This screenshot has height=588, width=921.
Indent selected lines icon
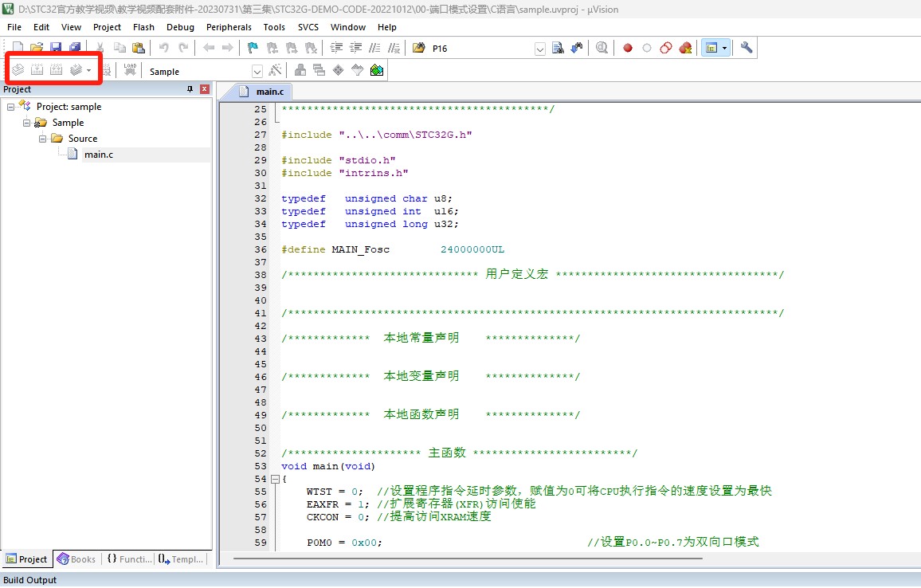coord(336,48)
